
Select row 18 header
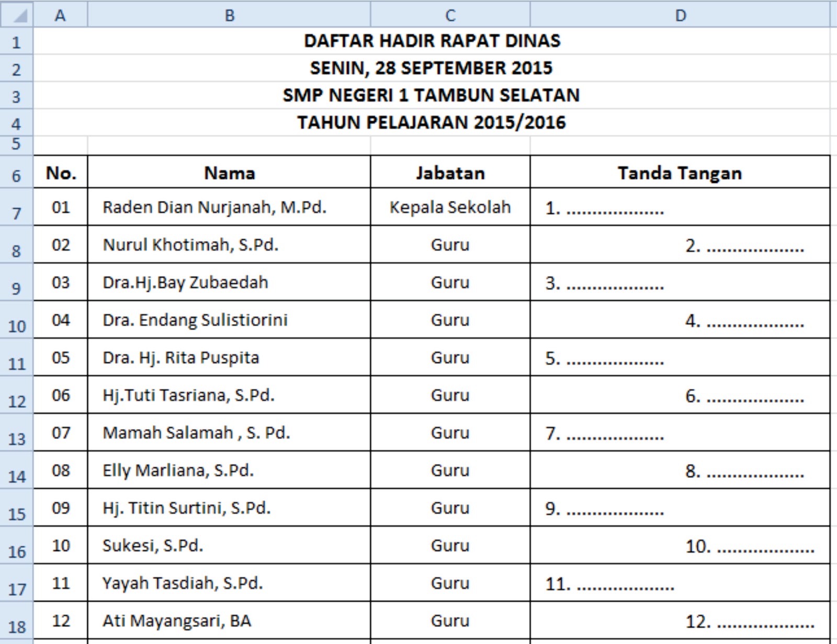click(17, 622)
